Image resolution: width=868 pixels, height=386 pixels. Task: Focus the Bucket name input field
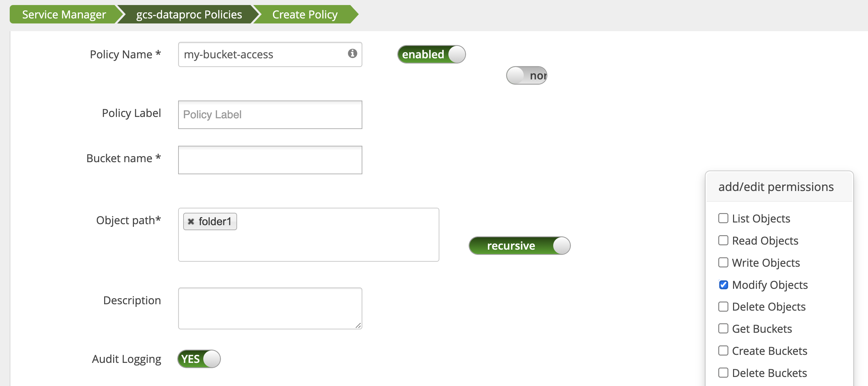(270, 160)
